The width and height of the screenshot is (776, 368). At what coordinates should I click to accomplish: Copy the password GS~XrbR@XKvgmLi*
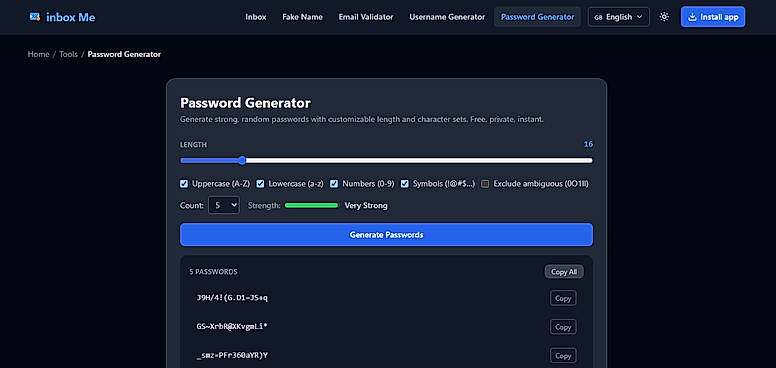(563, 327)
